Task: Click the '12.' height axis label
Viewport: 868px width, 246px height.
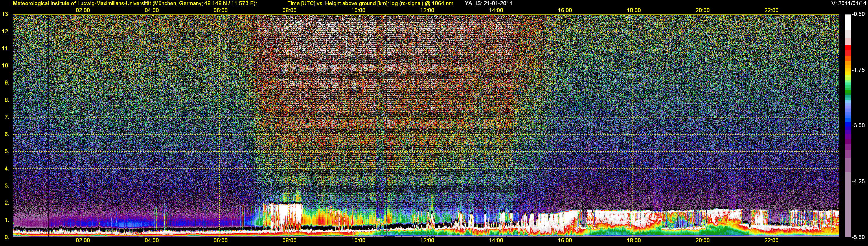Action: pyautogui.click(x=5, y=32)
